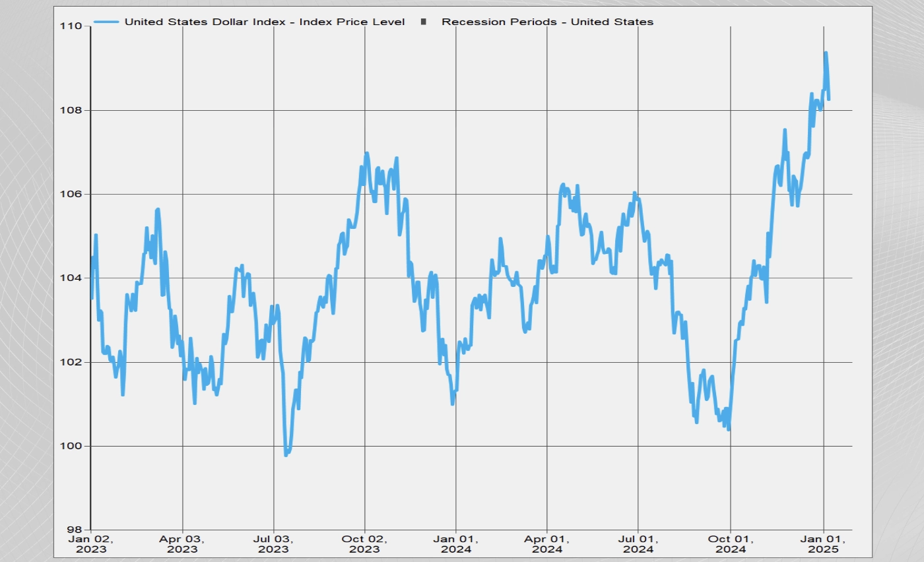The width and height of the screenshot is (924, 562).
Task: Click the line's low below 100 in July 2023
Action: point(286,454)
